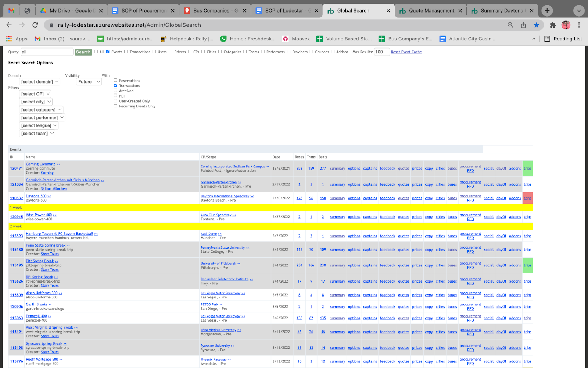The height and width of the screenshot is (368, 588).
Task: Open the Gmail Inbox bookmark
Action: point(62,39)
